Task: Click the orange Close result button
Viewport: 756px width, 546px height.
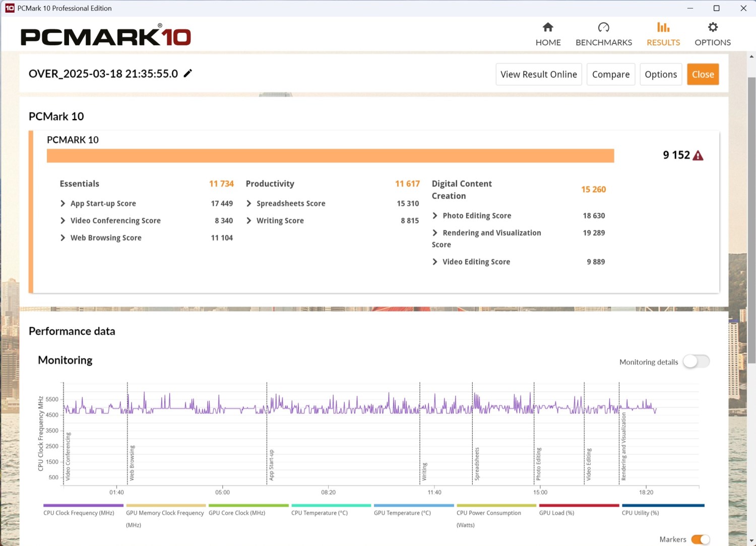Action: click(x=703, y=75)
